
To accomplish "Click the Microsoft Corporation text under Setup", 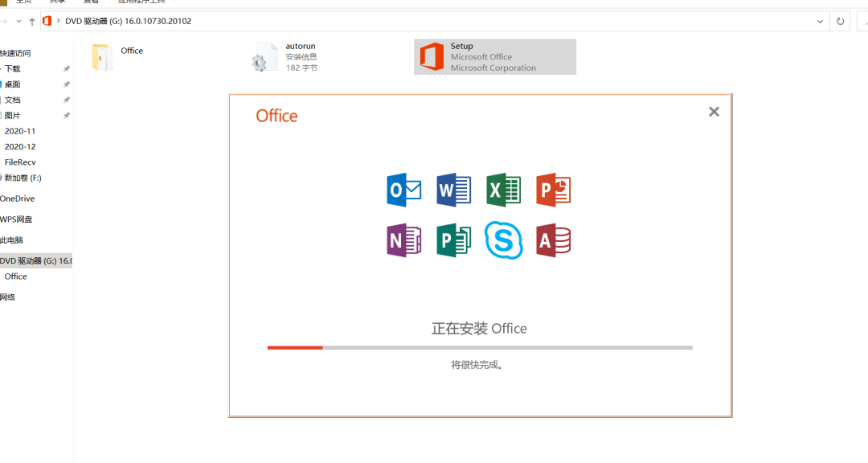I will click(493, 68).
